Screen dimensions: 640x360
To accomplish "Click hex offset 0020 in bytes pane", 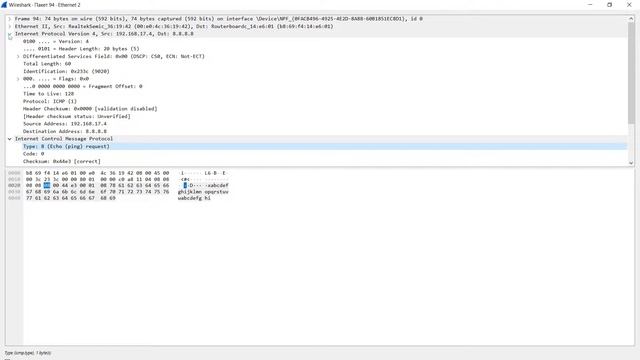I will point(14,185).
